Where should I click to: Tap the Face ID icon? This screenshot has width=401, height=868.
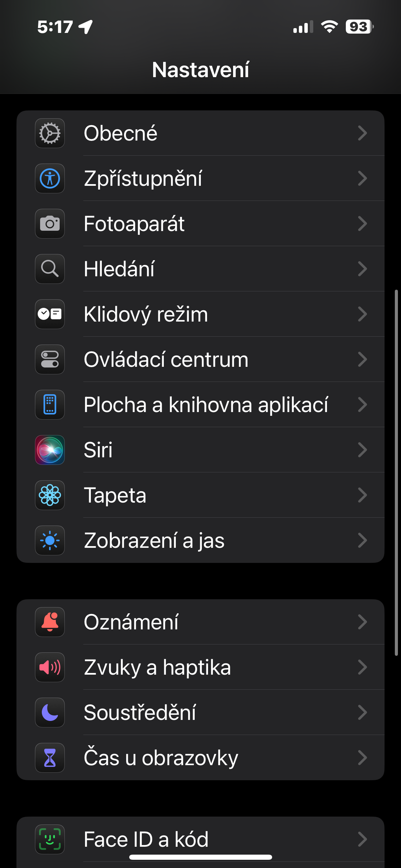[x=50, y=839]
